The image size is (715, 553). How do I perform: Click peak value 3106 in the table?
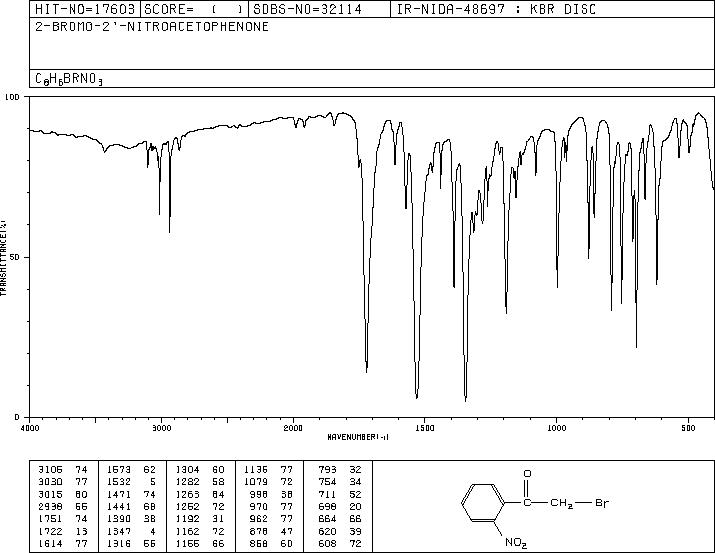pos(50,470)
